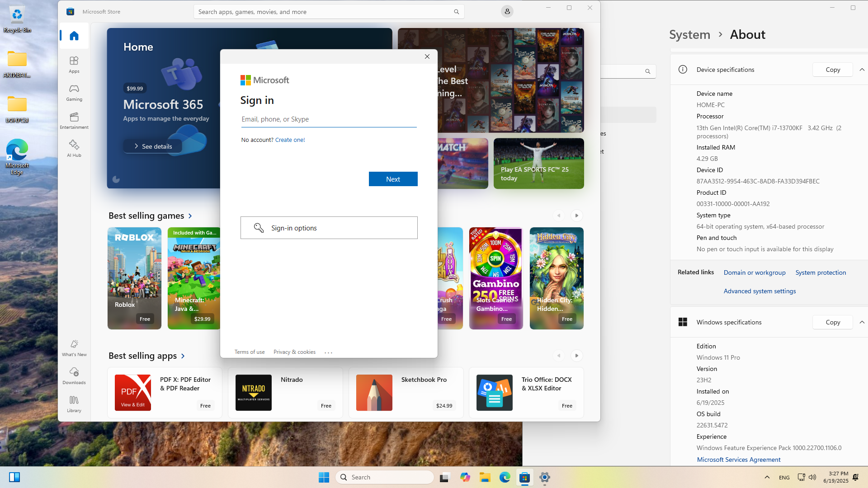
Task: Go to System breadcrumb in Settings
Action: 689,34
